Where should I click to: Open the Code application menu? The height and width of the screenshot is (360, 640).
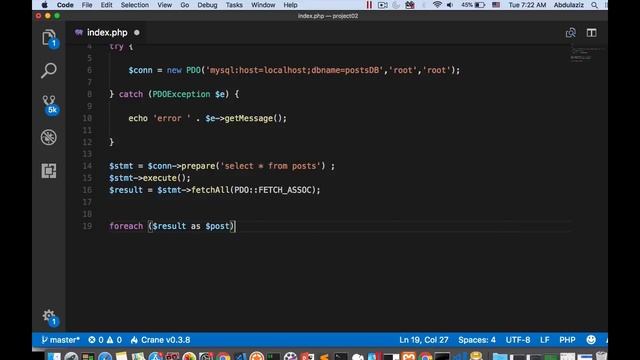tap(65, 5)
